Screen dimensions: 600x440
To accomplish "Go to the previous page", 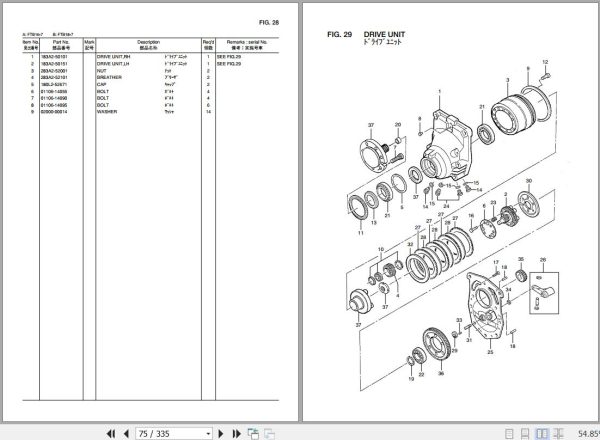I will point(126,433).
